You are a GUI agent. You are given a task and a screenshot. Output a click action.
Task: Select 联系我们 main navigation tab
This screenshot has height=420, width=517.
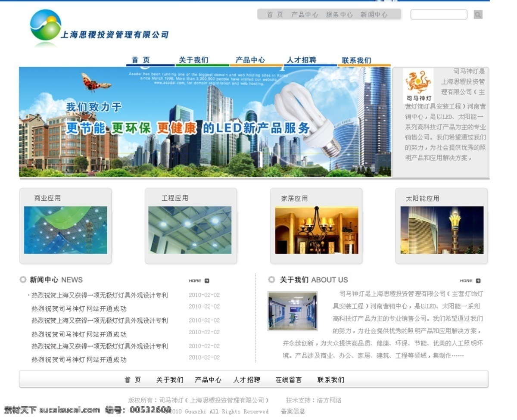pyautogui.click(x=356, y=60)
